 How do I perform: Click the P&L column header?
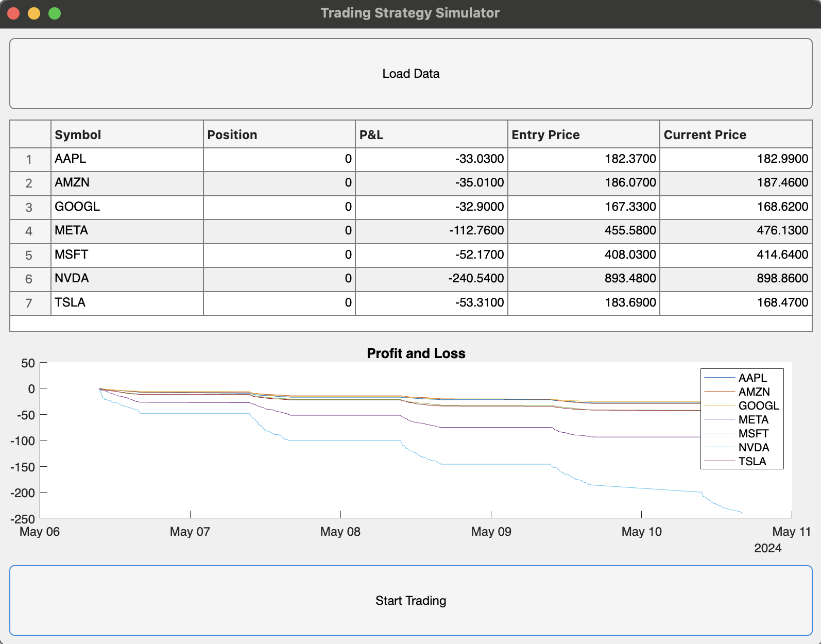[432, 134]
